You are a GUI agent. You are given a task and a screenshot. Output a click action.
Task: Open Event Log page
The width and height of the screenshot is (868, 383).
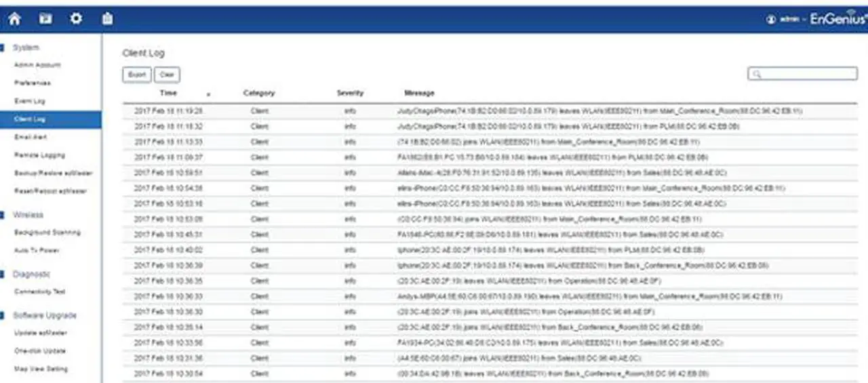(x=30, y=101)
